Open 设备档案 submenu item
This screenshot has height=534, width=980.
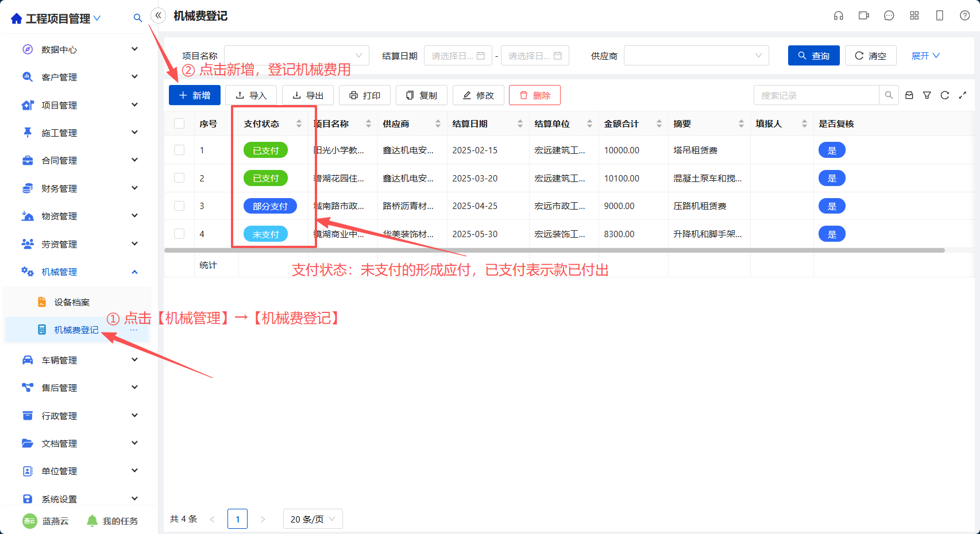pos(72,302)
